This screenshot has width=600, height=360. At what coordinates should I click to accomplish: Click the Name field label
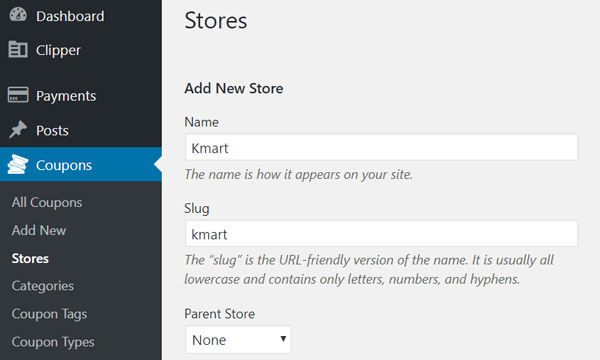201,122
